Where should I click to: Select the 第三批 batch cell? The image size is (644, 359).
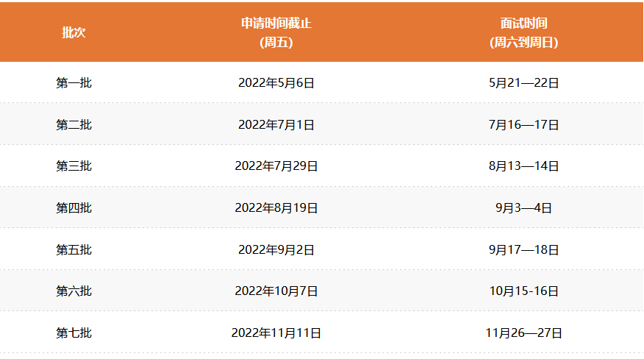[x=74, y=166]
